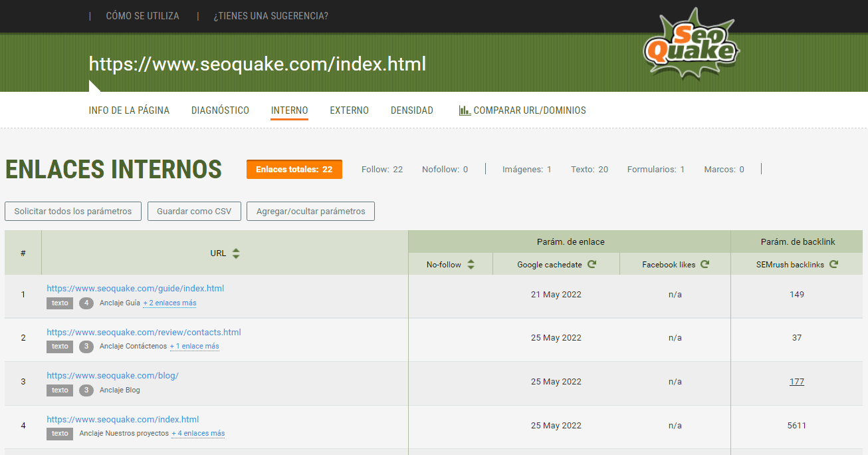Switch to the EXTERNO tab
This screenshot has width=868, height=455.
pyautogui.click(x=349, y=110)
